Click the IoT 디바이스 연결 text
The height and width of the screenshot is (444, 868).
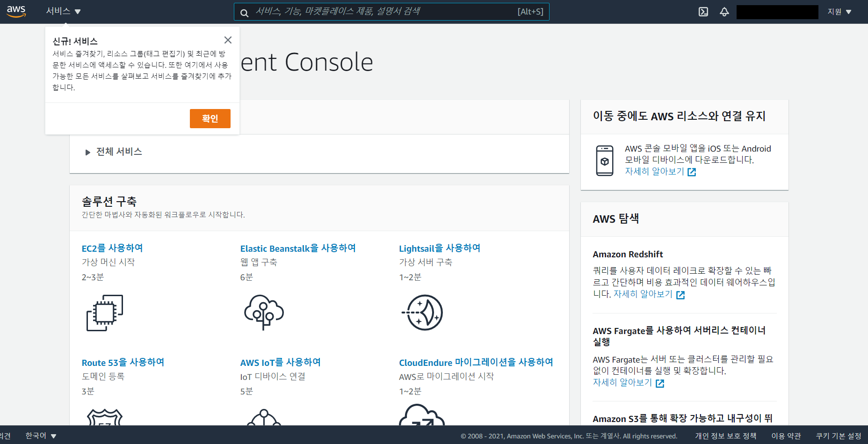point(273,376)
